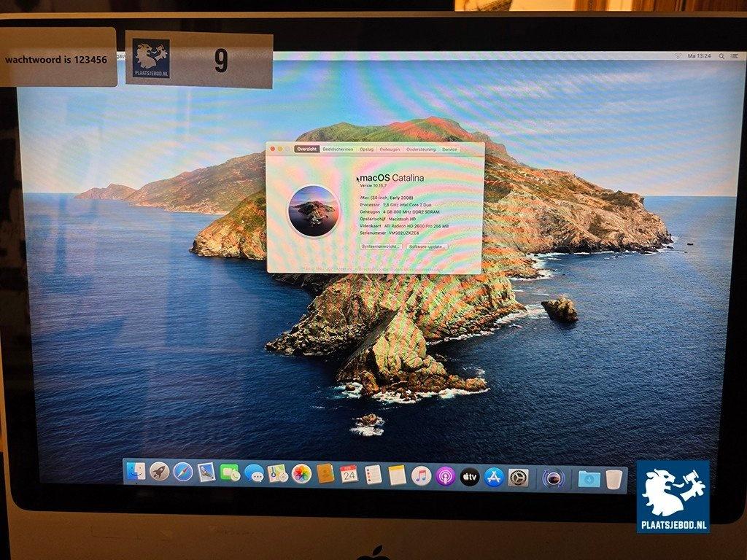This screenshot has height=560, width=747.
Task: Open FaceTime in the Dock
Action: tap(230, 472)
